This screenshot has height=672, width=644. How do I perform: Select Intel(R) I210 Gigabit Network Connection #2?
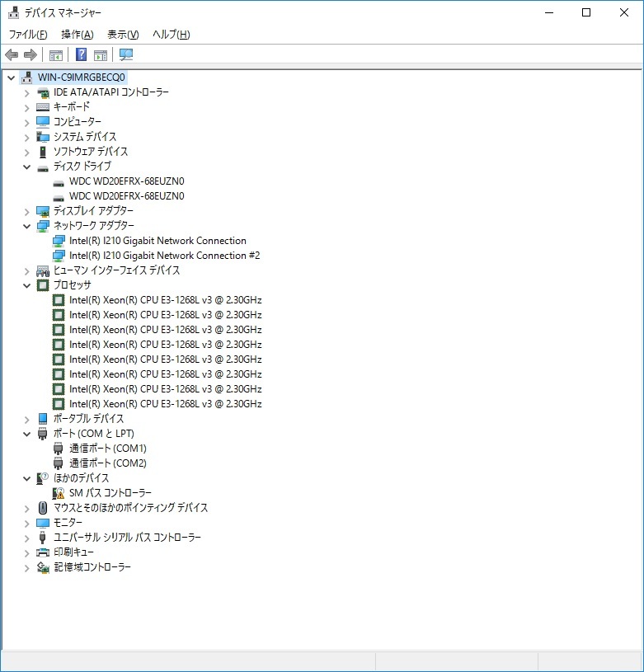pyautogui.click(x=165, y=256)
